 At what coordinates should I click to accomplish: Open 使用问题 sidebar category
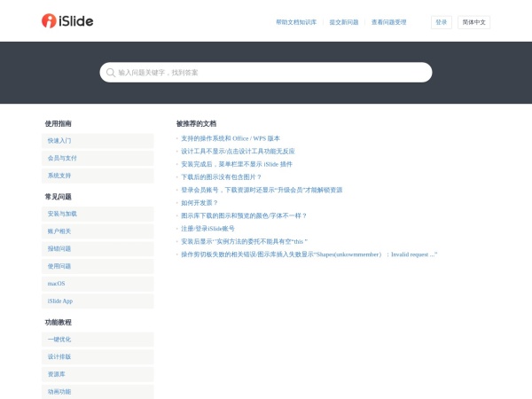[x=98, y=266]
